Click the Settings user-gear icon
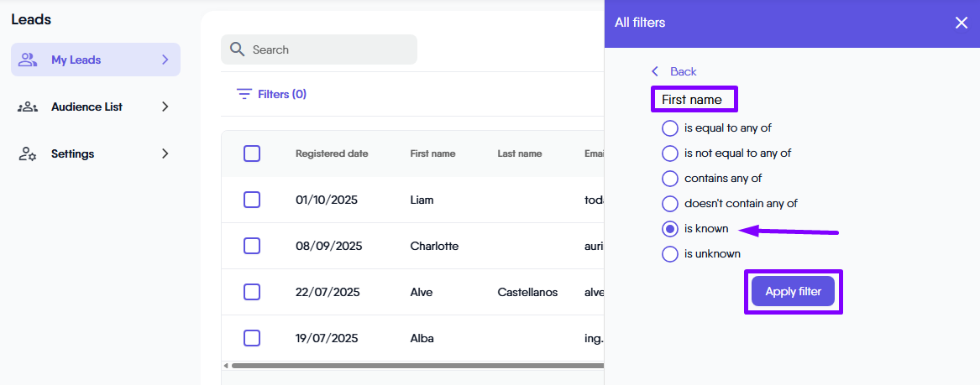The height and width of the screenshot is (385, 980). (28, 153)
